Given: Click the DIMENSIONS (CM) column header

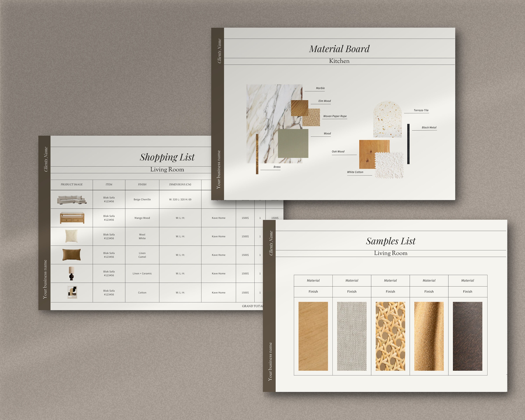Looking at the screenshot, I should tap(180, 185).
